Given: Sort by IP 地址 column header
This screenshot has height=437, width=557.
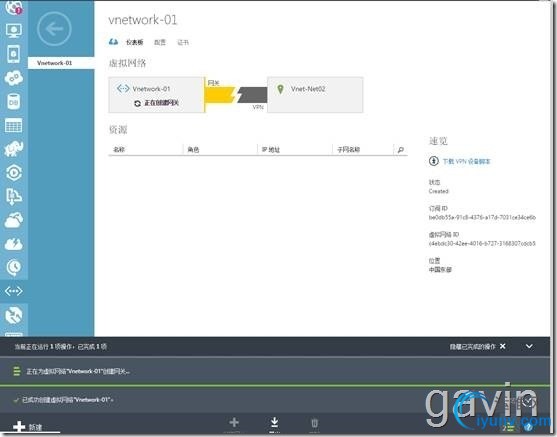Looking at the screenshot, I should tap(271, 150).
